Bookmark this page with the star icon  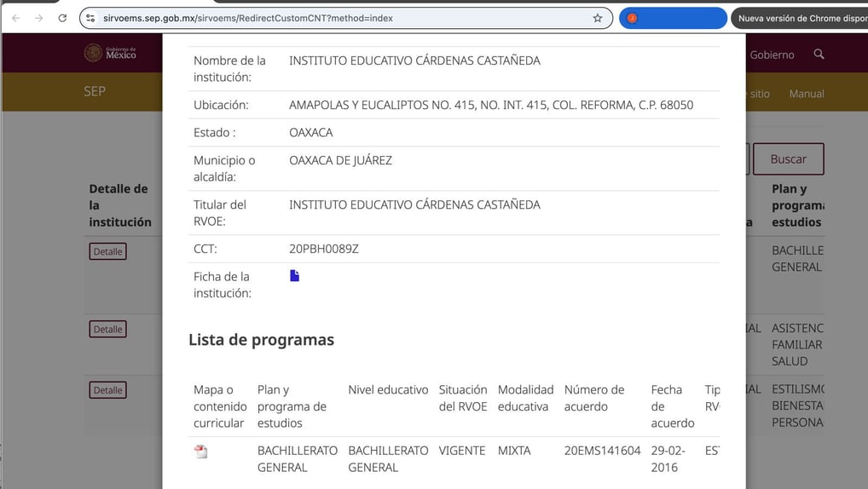(x=598, y=18)
